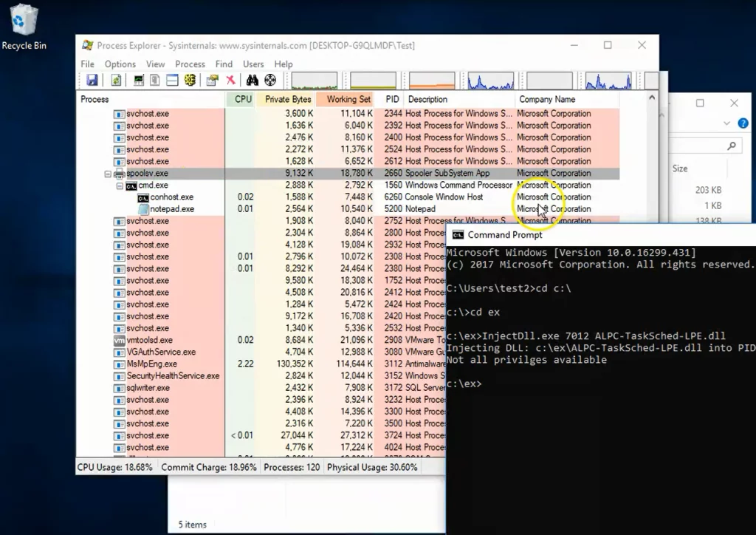Click the Command Prompt window title bar
Screen dimensions: 756x535
coord(601,235)
